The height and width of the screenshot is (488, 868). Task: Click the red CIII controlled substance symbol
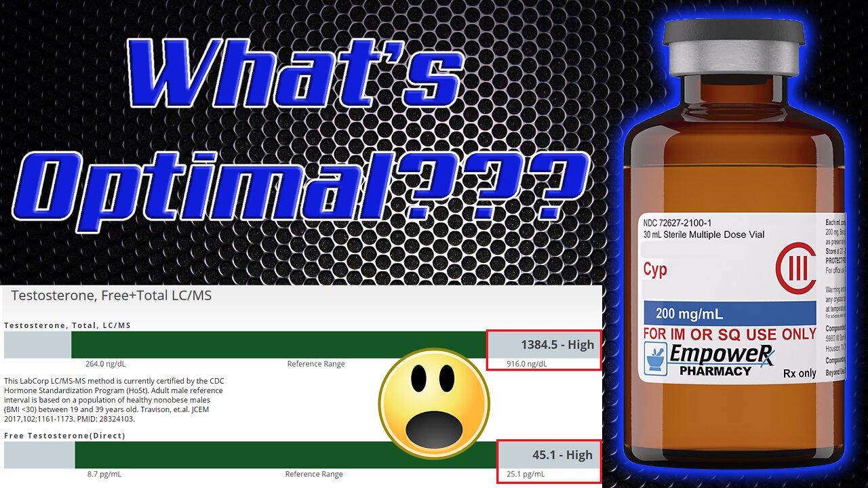pos(796,268)
